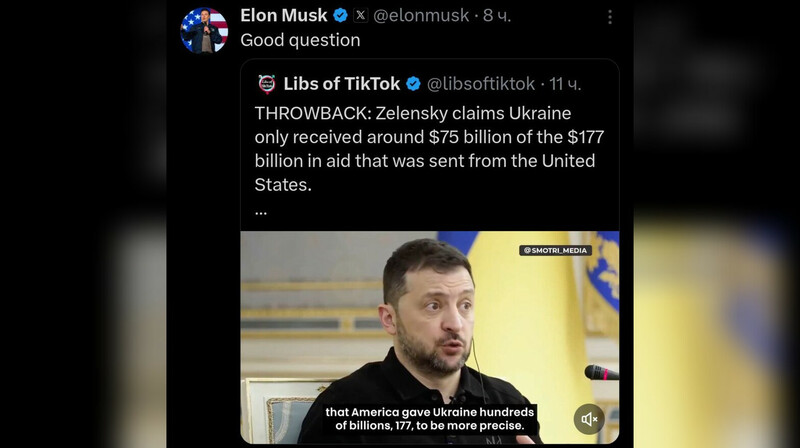Image resolution: width=800 pixels, height=448 pixels.
Task: Click the "Good question" post text
Action: (x=300, y=41)
